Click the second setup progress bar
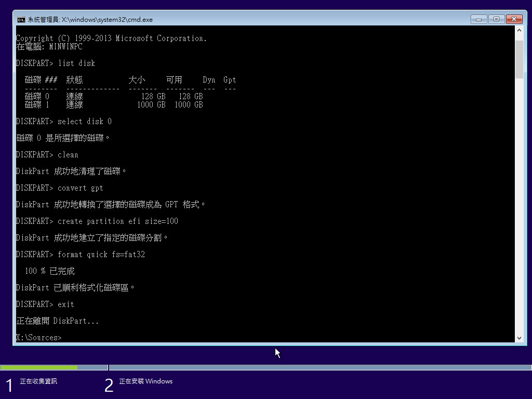Image resolution: width=532 pixels, height=399 pixels. 320,367
